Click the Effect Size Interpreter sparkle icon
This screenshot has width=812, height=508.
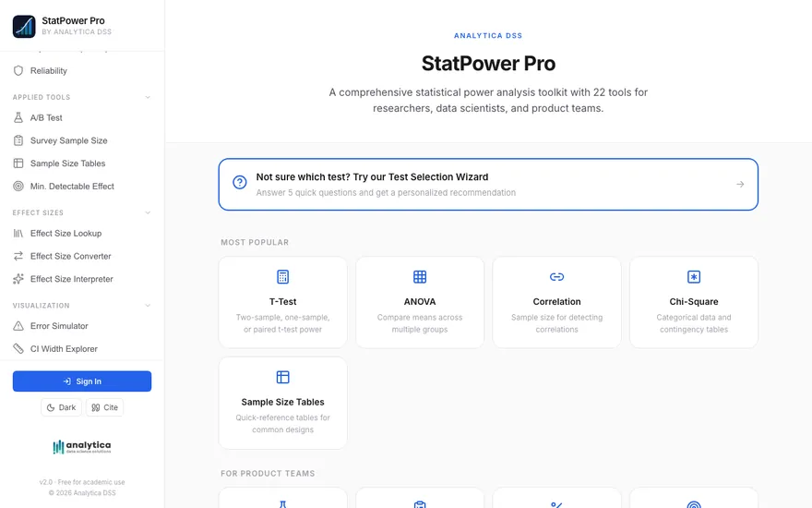pyautogui.click(x=18, y=279)
